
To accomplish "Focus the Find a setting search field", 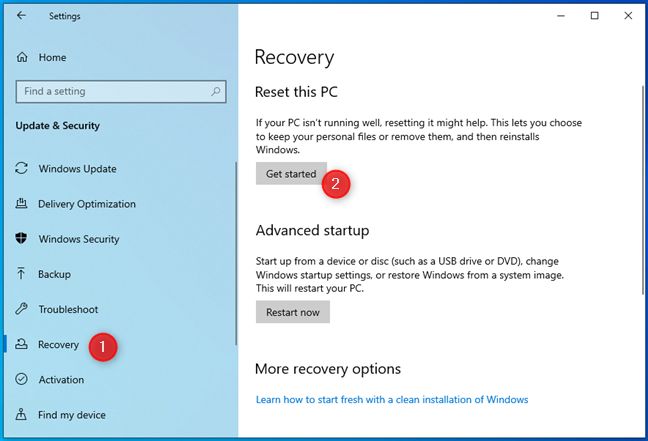I will 121,91.
